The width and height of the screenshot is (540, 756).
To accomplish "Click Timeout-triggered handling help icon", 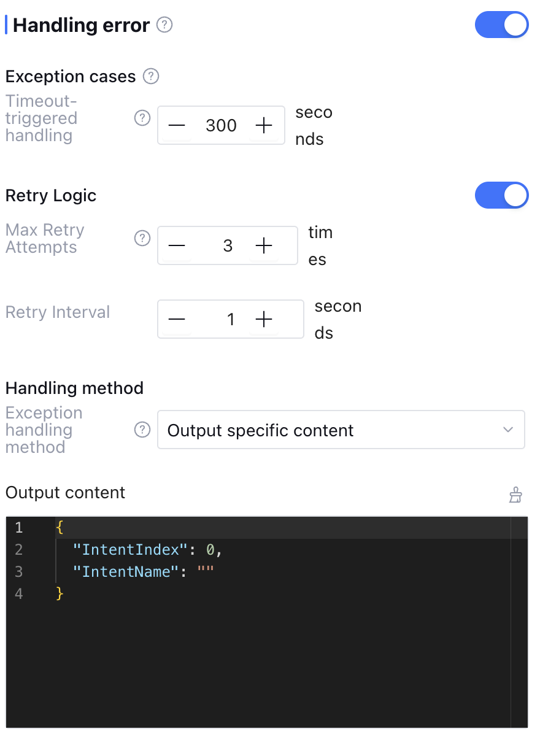I will coord(142,118).
